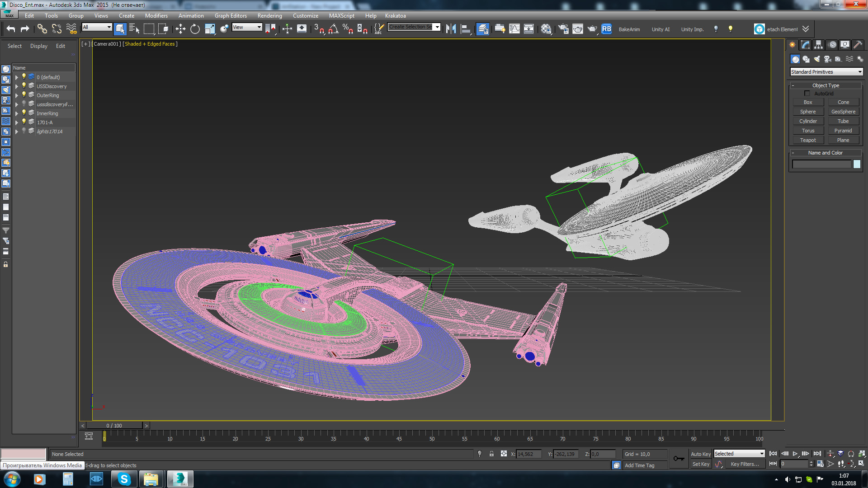Enable the AutoGrid checkbox
This screenshot has width=868, height=488.
(807, 94)
